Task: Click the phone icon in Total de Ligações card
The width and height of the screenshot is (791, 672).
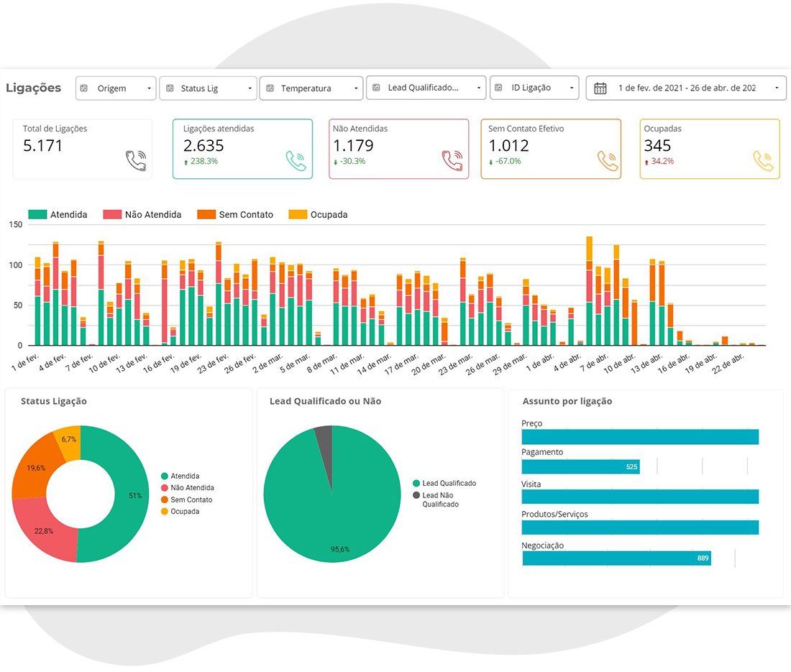Action: pos(136,161)
